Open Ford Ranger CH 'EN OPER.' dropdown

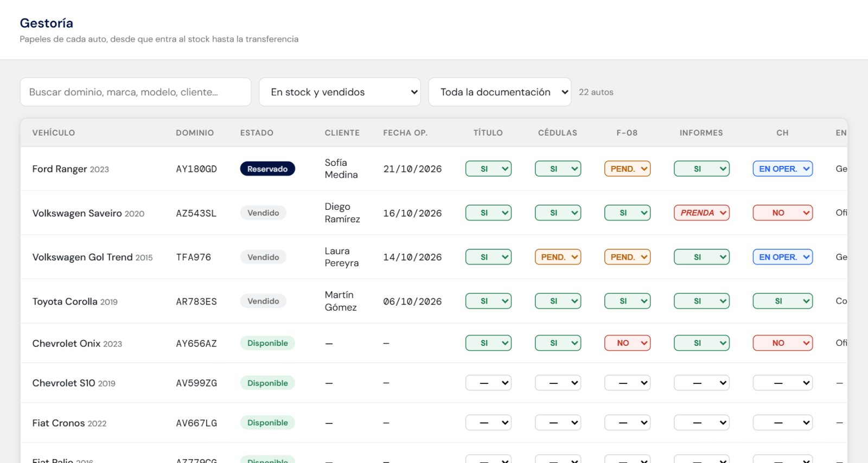tap(782, 169)
